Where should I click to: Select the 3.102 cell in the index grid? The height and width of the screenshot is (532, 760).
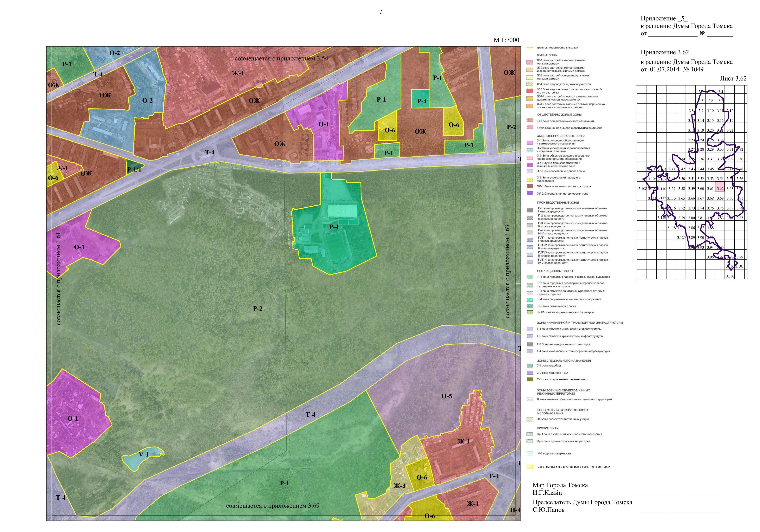[730, 274]
